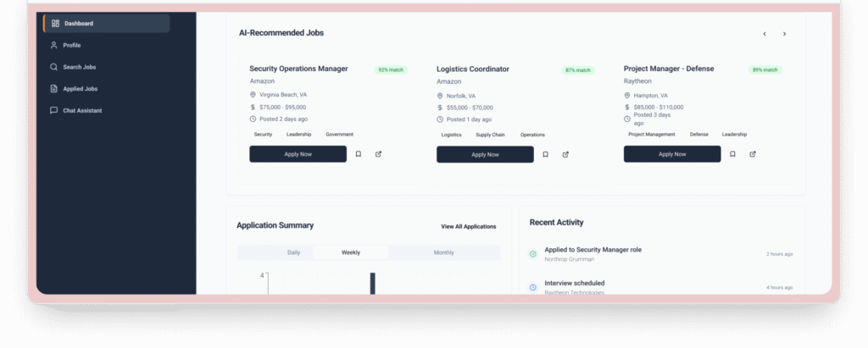This screenshot has height=348, width=868.
Task: Open Logistics Coordinator external link icon
Action: (x=565, y=154)
